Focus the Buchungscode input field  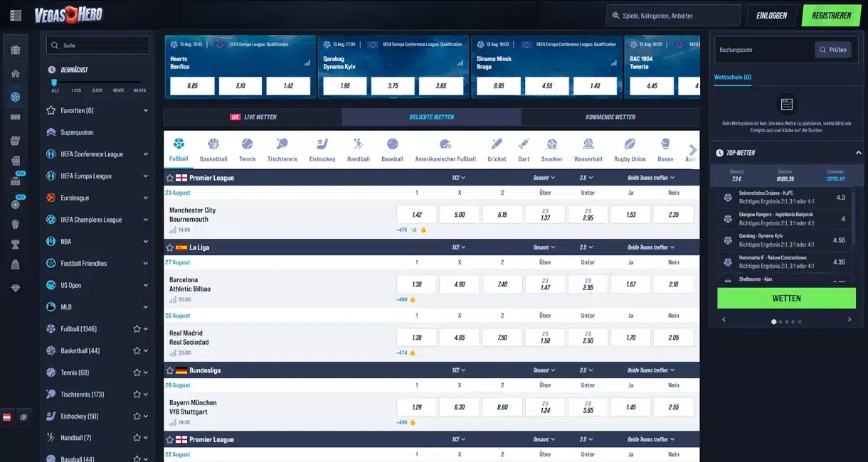click(765, 50)
